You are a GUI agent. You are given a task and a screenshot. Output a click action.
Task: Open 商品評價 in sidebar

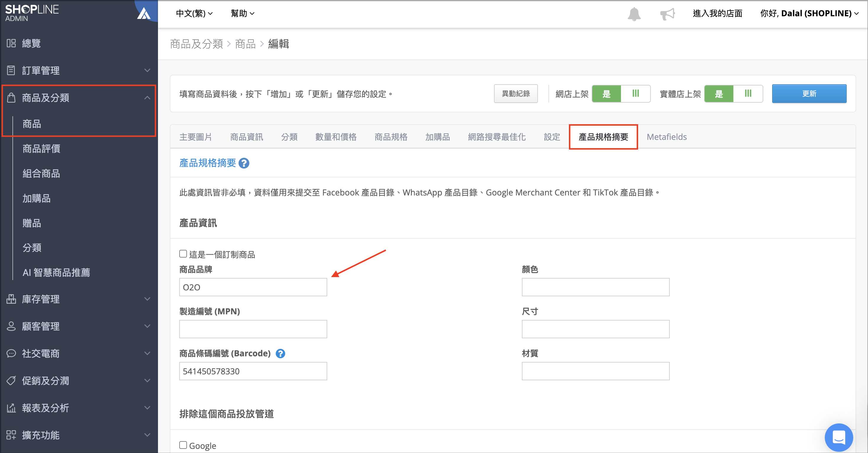(41, 148)
